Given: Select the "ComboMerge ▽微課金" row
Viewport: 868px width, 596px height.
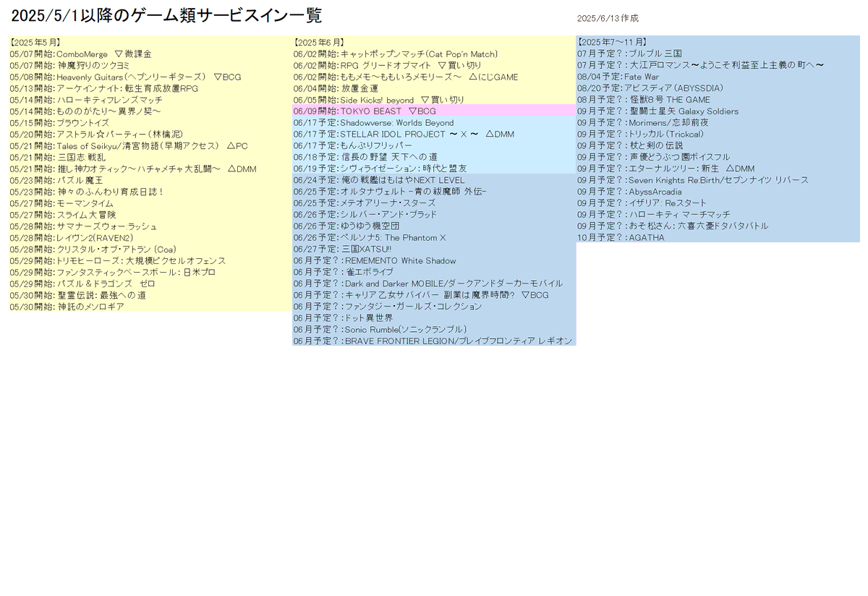Looking at the screenshot, I should 150,54.
